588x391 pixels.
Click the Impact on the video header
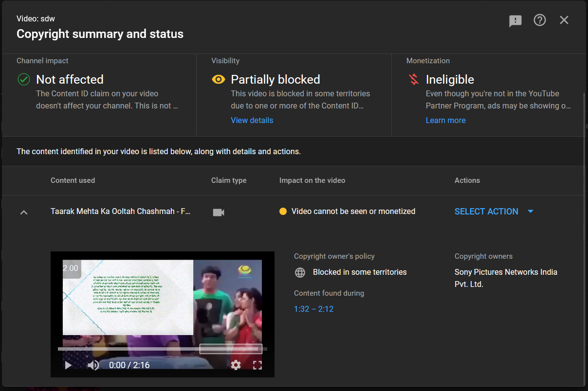pyautogui.click(x=312, y=180)
